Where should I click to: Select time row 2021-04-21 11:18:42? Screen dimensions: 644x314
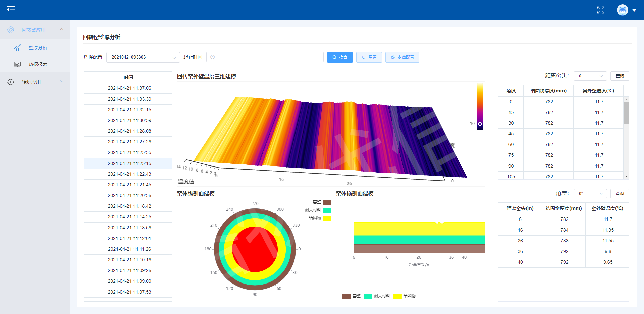[x=128, y=206]
